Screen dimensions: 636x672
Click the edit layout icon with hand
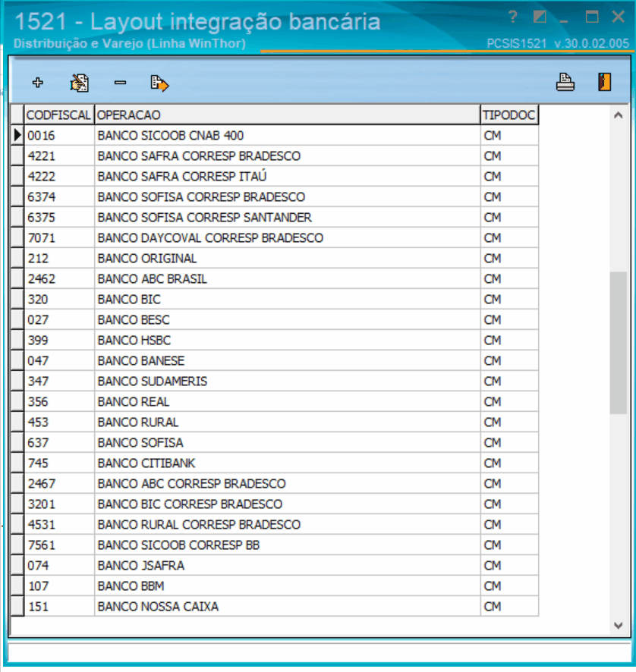80,83
